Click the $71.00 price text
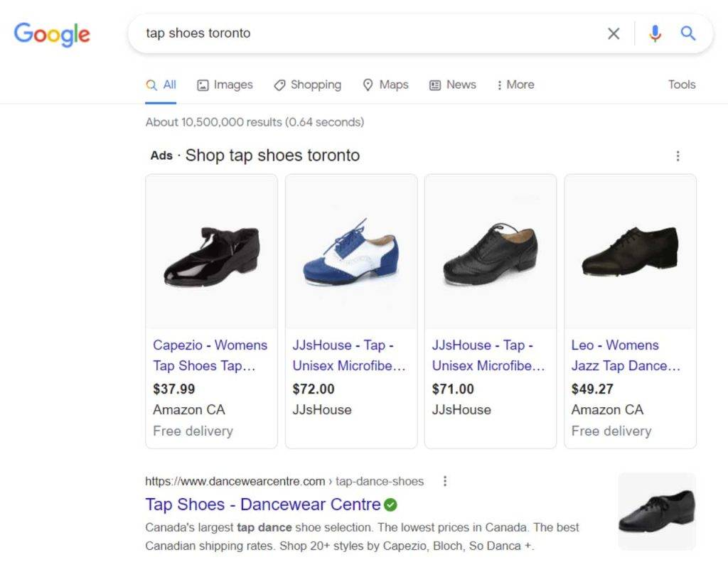 (453, 389)
